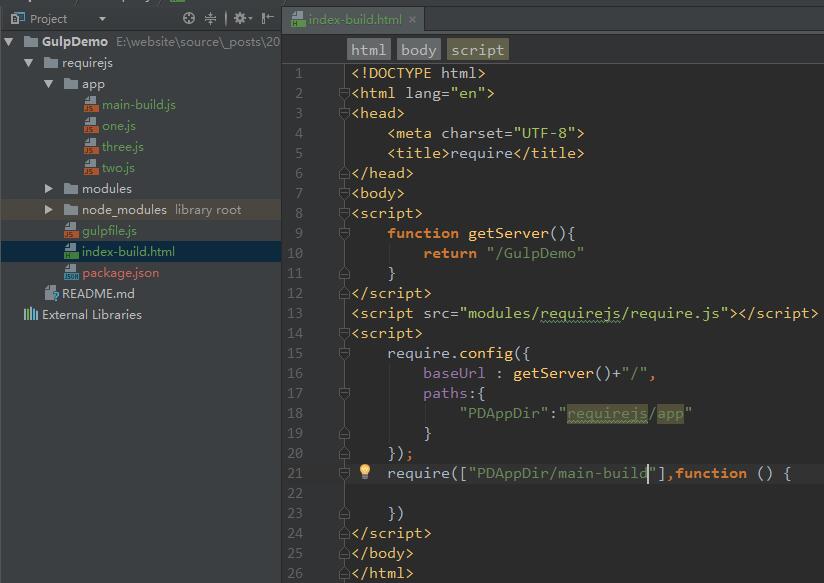Image resolution: width=824 pixels, height=583 pixels.
Task: Click the External Libraries icon
Action: tap(31, 314)
